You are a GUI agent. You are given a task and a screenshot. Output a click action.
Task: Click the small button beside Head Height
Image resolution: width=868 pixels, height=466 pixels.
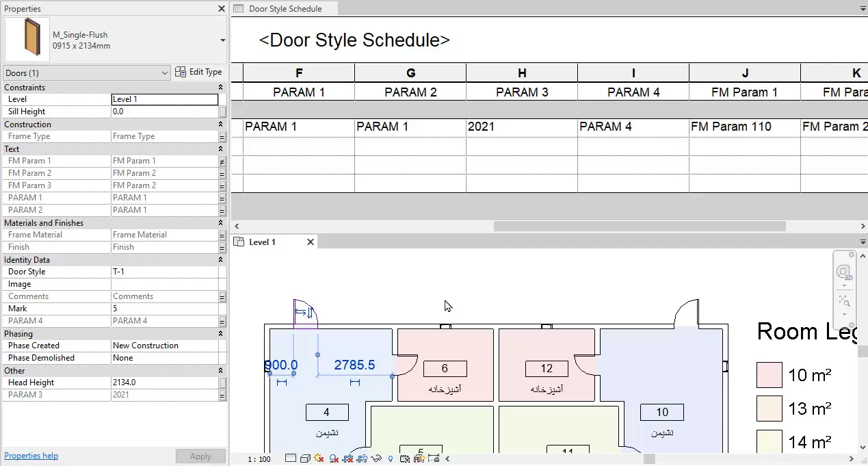pyautogui.click(x=222, y=383)
